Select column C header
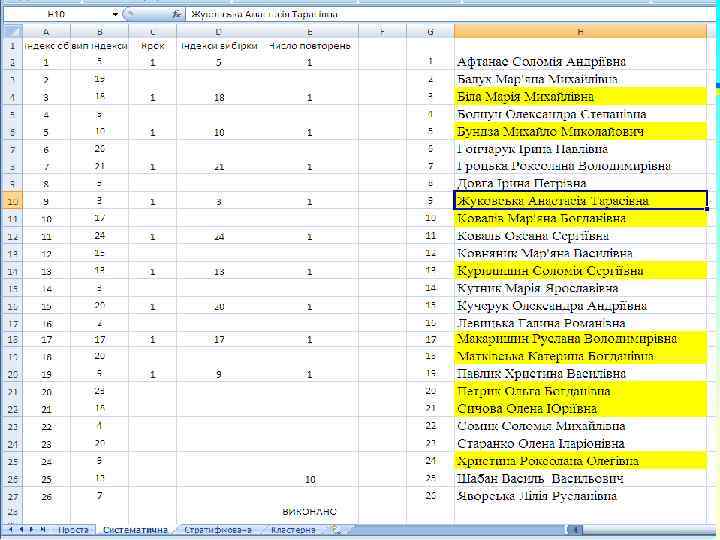The width and height of the screenshot is (720, 540). (152, 32)
